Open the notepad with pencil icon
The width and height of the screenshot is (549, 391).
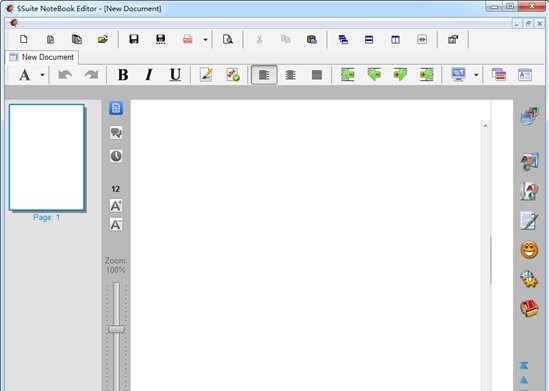point(529,221)
